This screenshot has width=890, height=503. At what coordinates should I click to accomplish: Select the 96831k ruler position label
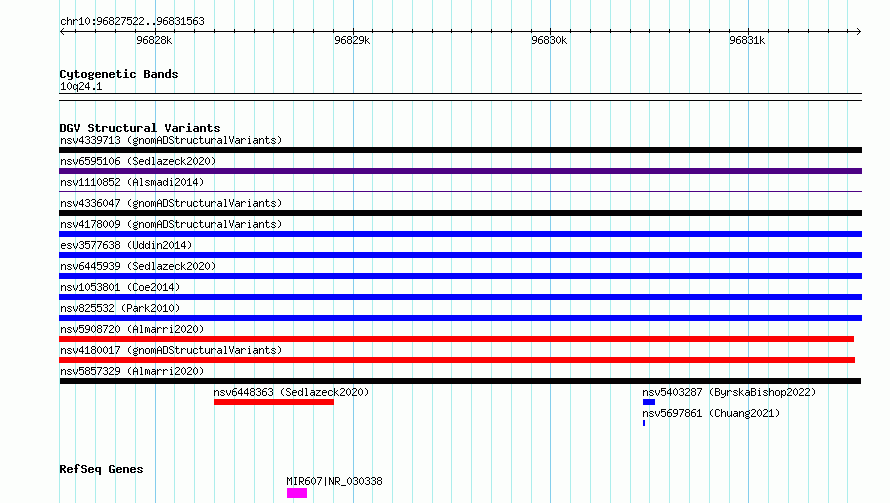pyautogui.click(x=747, y=40)
